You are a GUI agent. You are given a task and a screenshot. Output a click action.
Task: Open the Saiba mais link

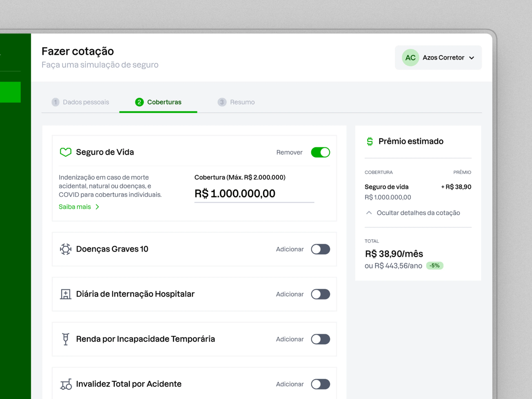[75, 207]
